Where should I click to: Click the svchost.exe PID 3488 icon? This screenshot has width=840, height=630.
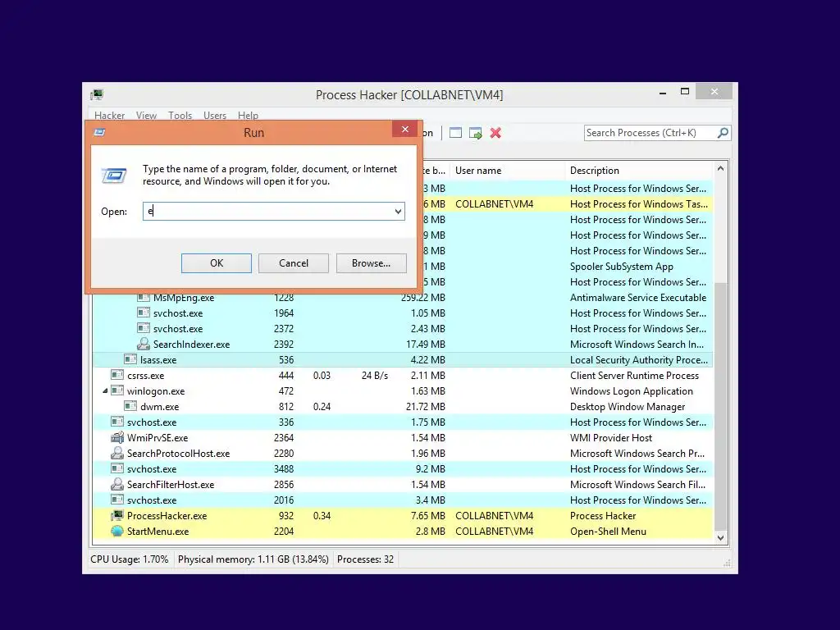[x=117, y=468]
